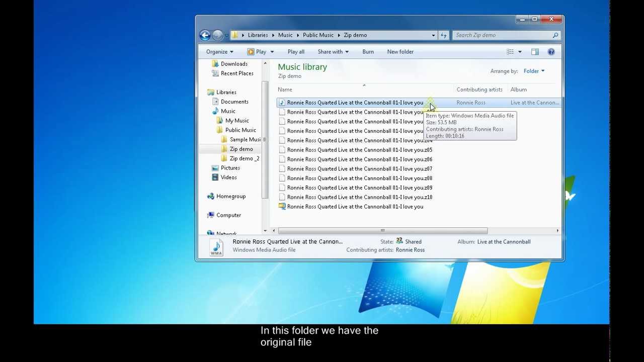Click the Pictures library icon
The height and width of the screenshot is (362, 644).
[215, 168]
